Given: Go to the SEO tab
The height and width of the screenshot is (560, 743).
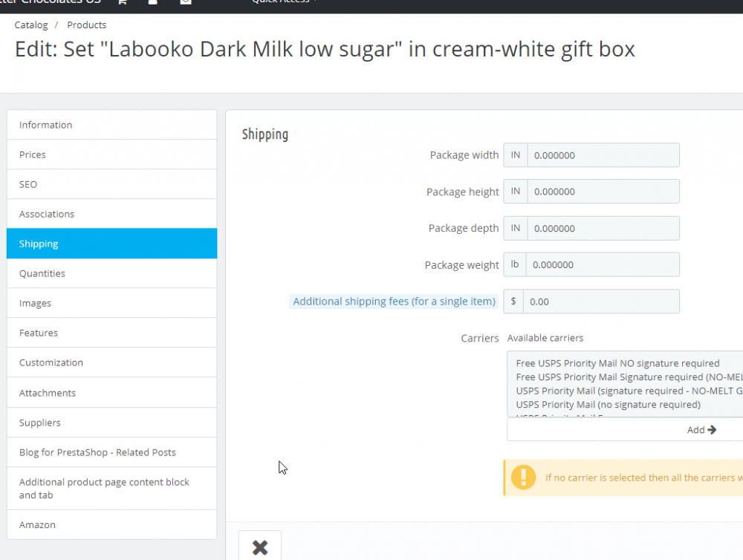Looking at the screenshot, I should pyautogui.click(x=111, y=184).
